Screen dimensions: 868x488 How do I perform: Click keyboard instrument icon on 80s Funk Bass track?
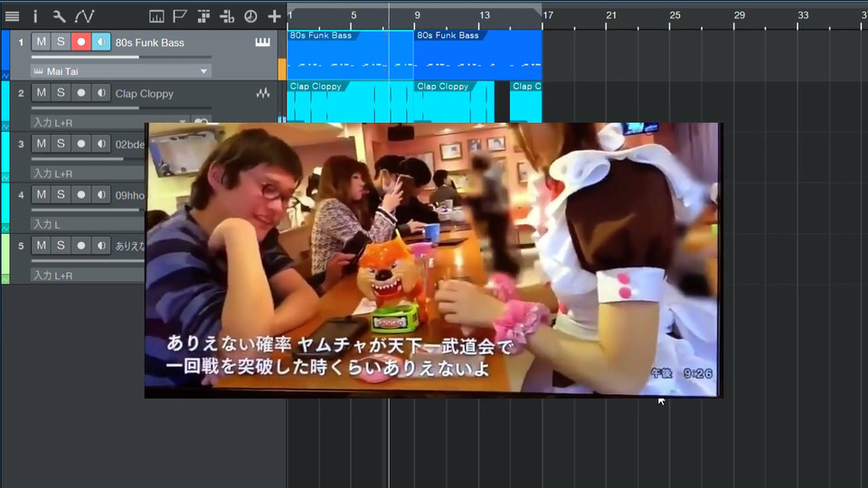coord(262,42)
